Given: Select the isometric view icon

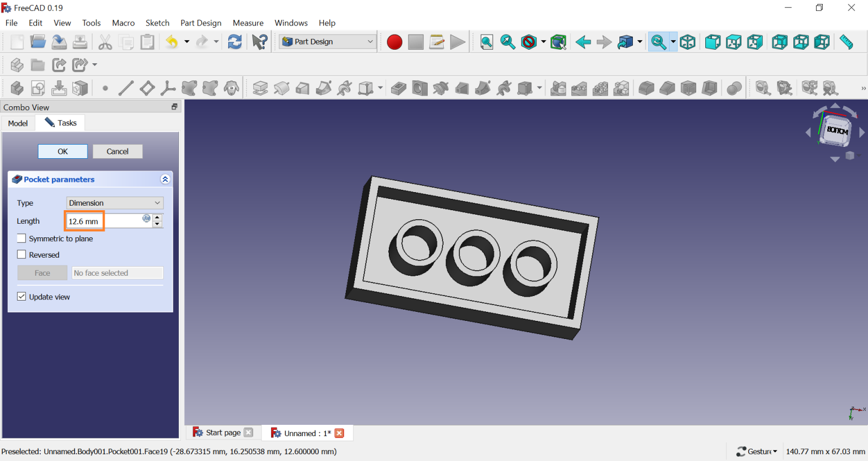Looking at the screenshot, I should pyautogui.click(x=688, y=42).
